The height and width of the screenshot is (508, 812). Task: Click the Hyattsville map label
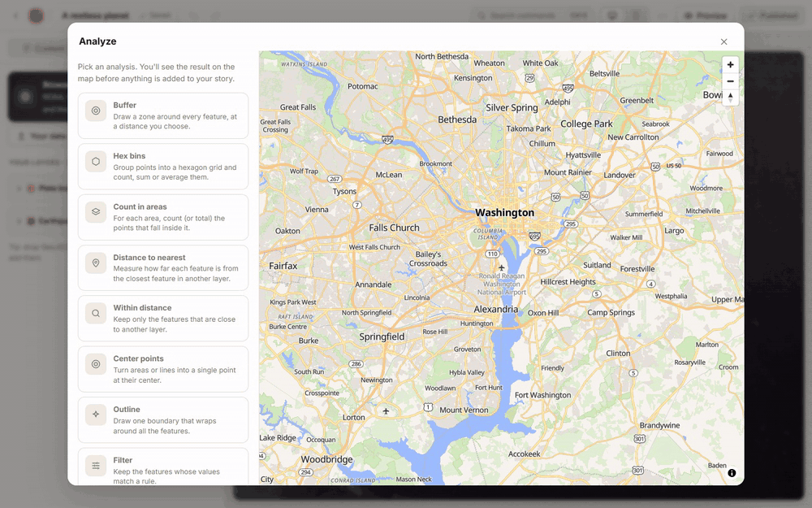583,155
